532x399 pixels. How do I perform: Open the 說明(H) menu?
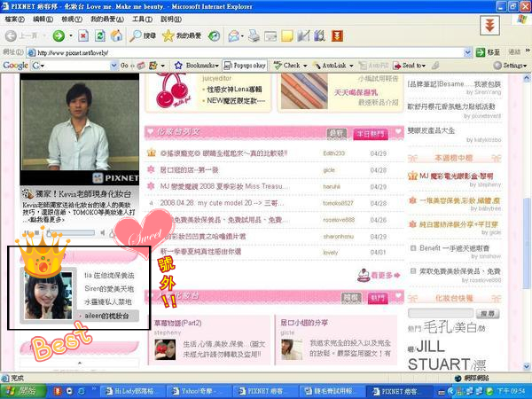(x=171, y=20)
